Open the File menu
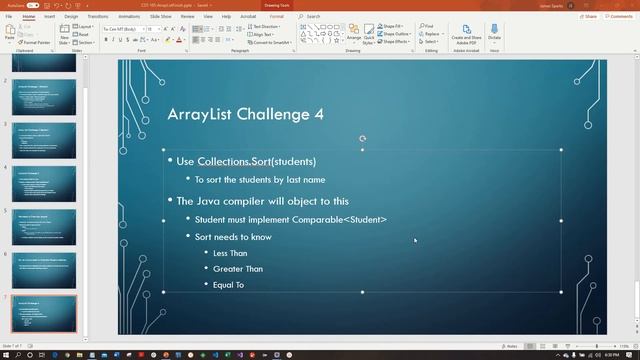Screen dimensions: 640x360 (x=9, y=16)
